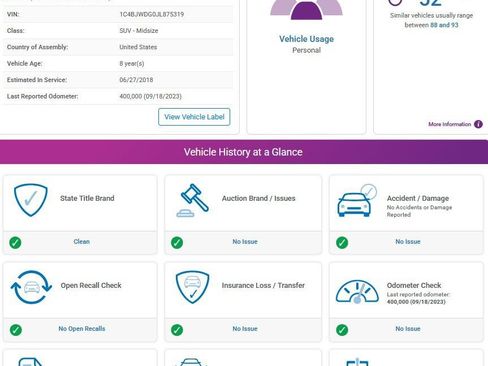Select No Issue under Accident / Damage
488x366 pixels.
[x=408, y=241]
